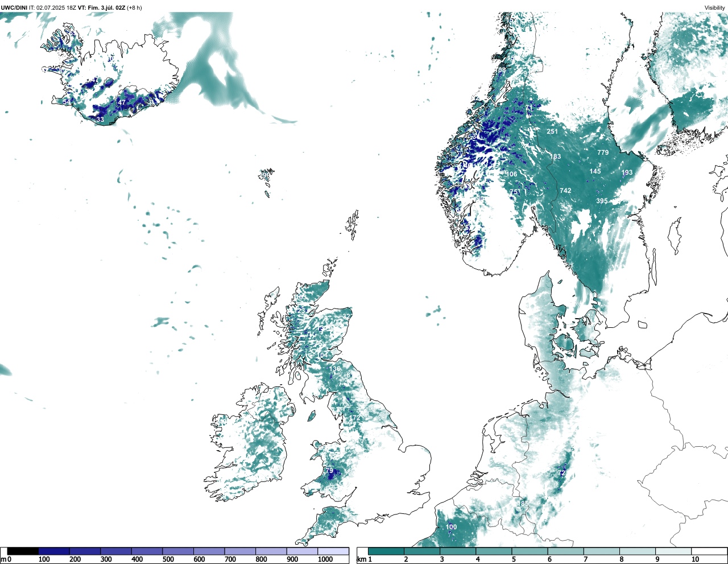Click the 'UWC/DINI' title text

[14, 7]
